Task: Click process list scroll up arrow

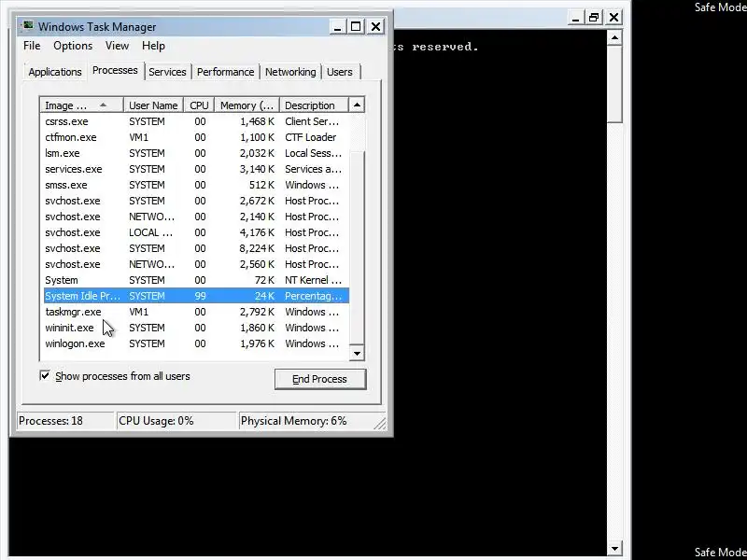Action: click(357, 105)
